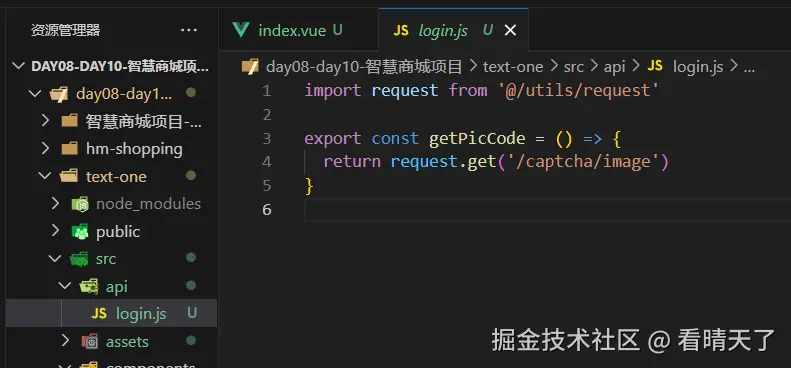Click the folder icon at breadcrumb start

[x=250, y=67]
